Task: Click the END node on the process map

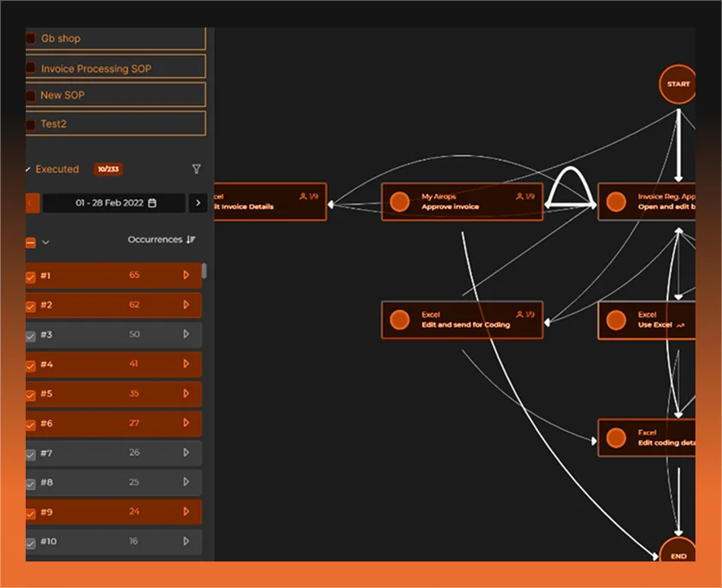Action: (677, 555)
